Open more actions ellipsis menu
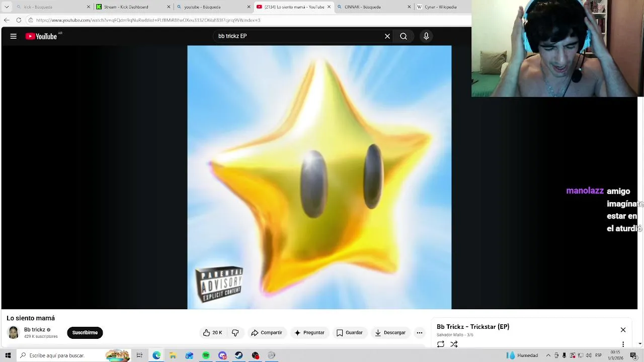 click(x=420, y=333)
